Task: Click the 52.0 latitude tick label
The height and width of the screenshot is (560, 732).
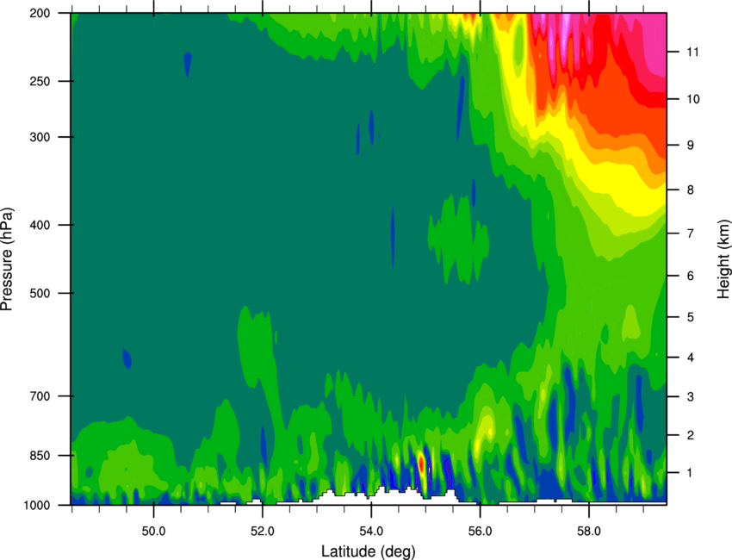Action: coord(263,532)
